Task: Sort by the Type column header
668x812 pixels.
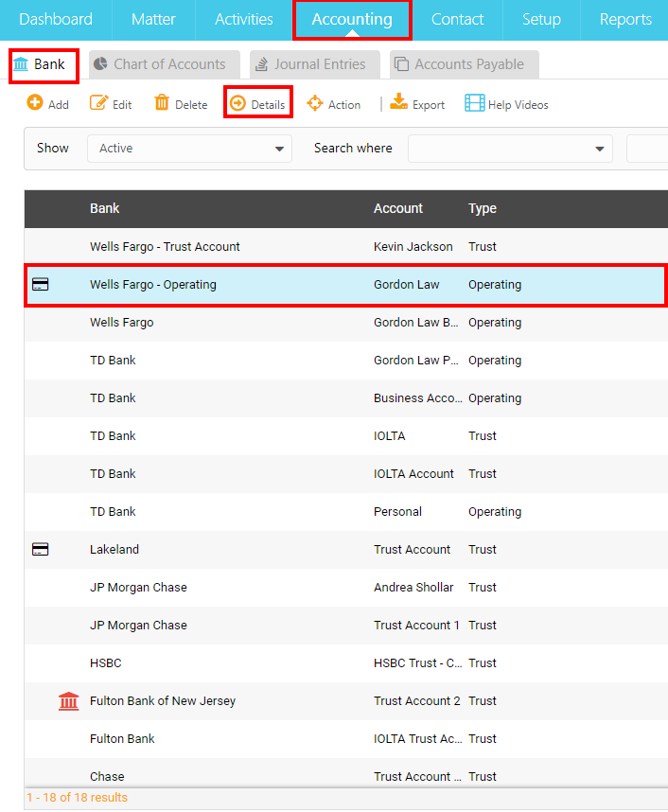Action: (483, 209)
